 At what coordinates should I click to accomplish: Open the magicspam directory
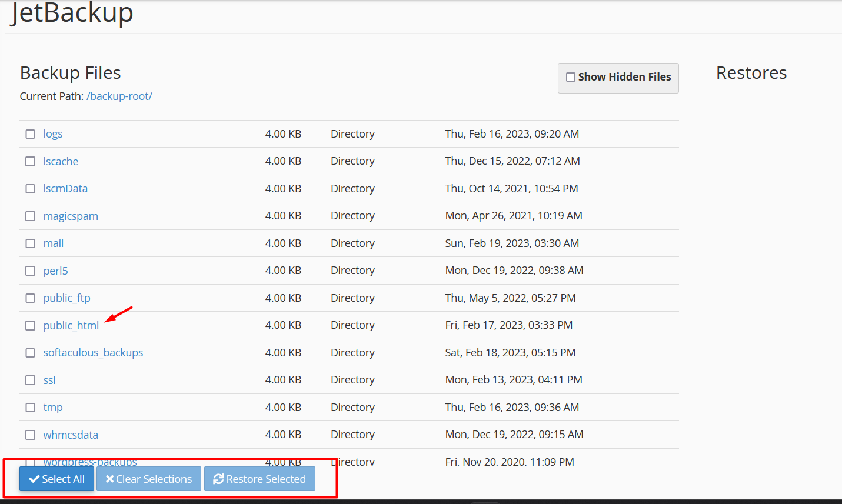point(71,216)
